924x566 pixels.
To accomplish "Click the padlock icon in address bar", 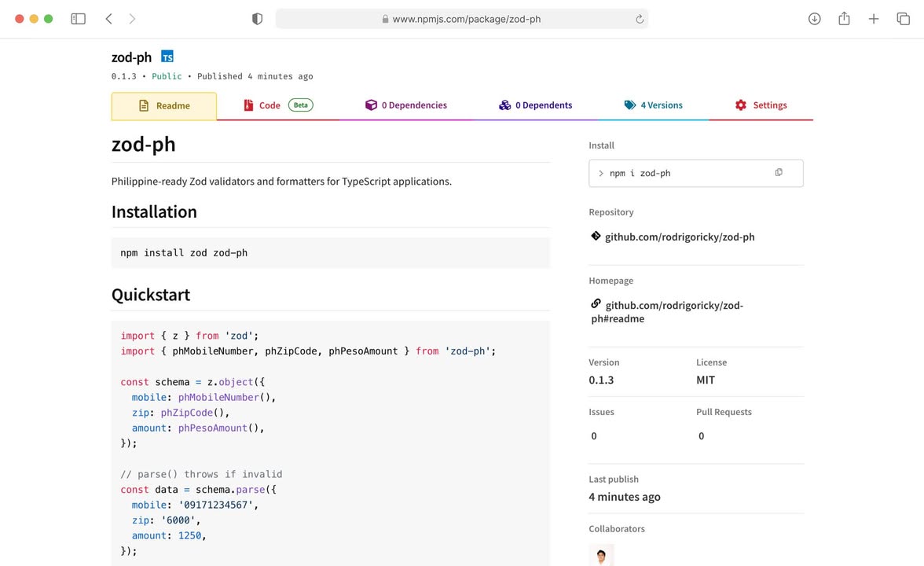I will pyautogui.click(x=385, y=19).
